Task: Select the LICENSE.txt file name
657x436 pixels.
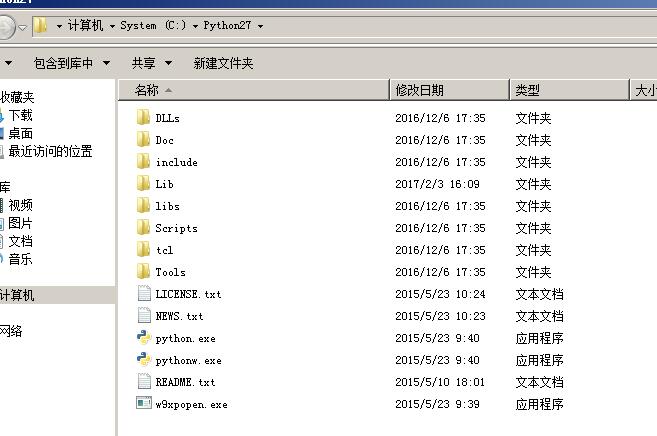Action: click(188, 294)
